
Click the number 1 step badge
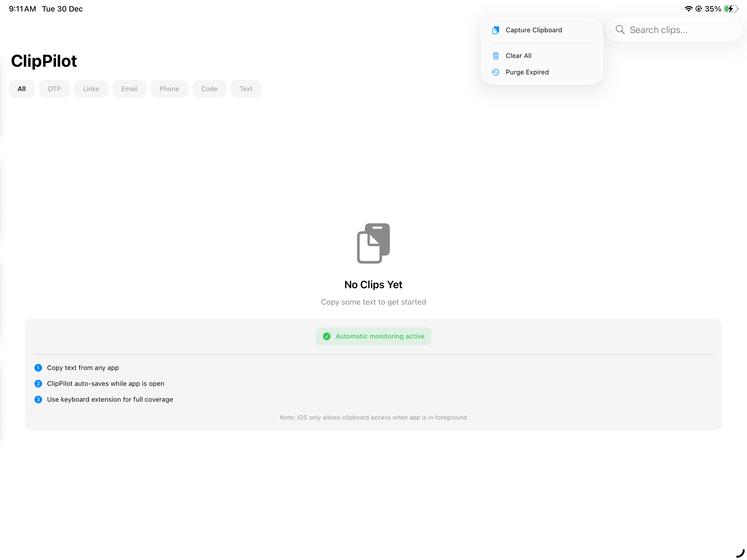pyautogui.click(x=38, y=367)
